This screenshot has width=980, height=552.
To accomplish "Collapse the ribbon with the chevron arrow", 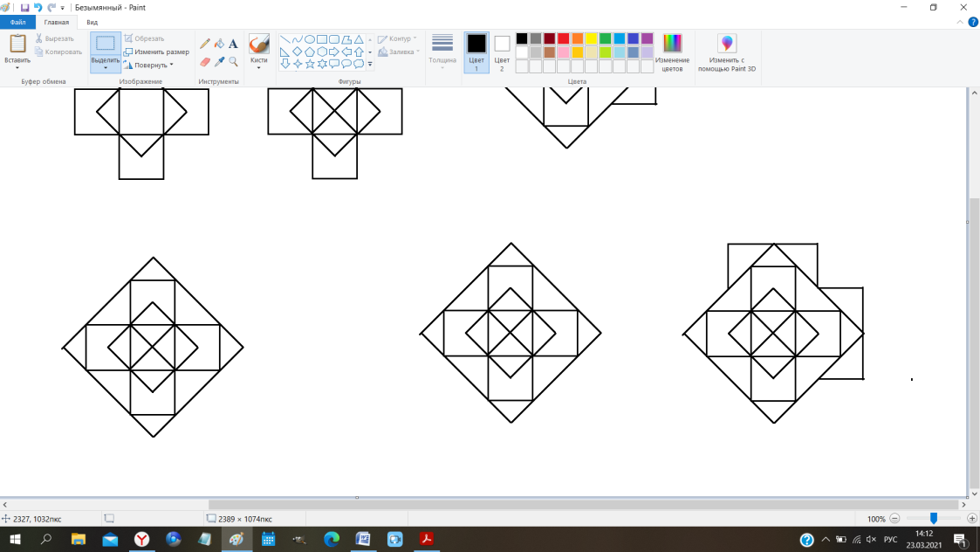I will (960, 22).
